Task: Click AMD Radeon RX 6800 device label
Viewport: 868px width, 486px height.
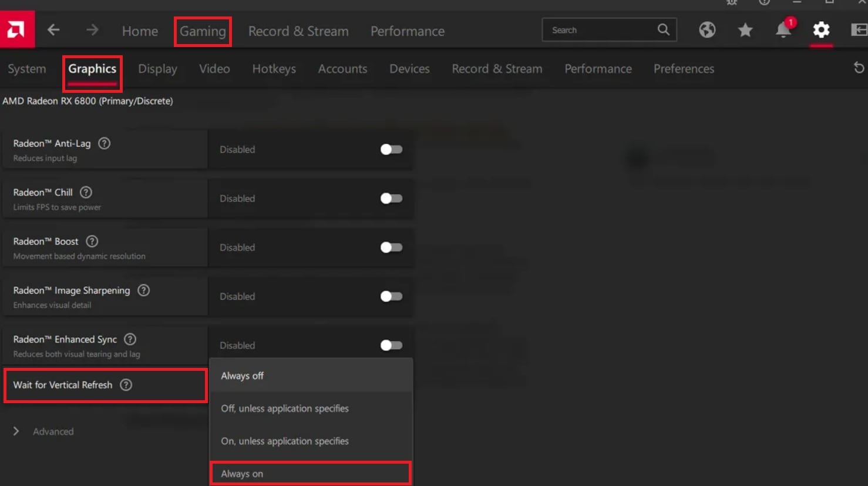Action: [88, 101]
